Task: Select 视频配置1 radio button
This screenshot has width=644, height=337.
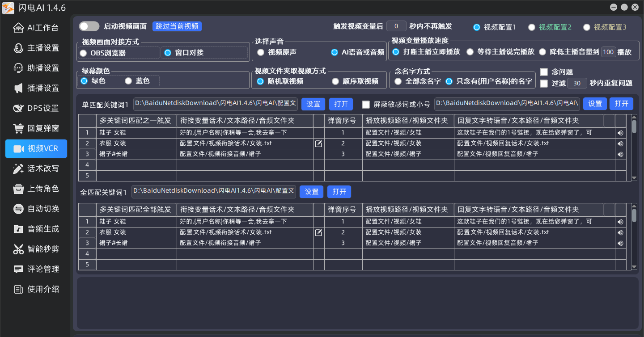Action: (477, 27)
